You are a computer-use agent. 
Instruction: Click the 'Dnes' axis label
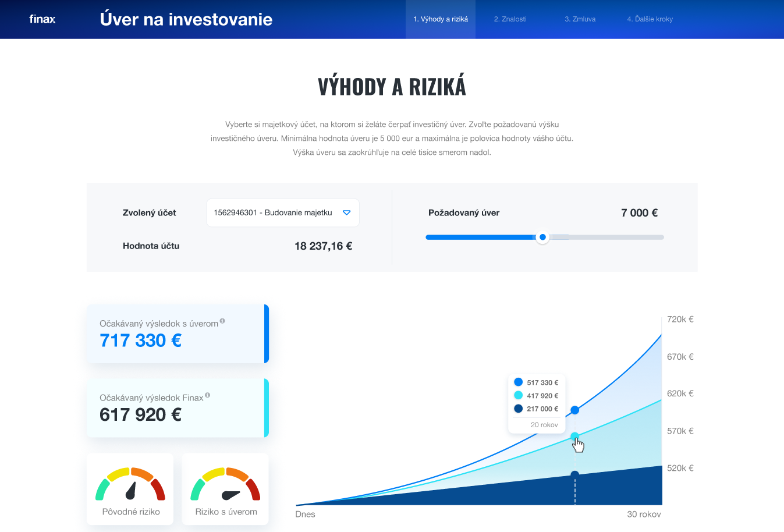click(305, 514)
